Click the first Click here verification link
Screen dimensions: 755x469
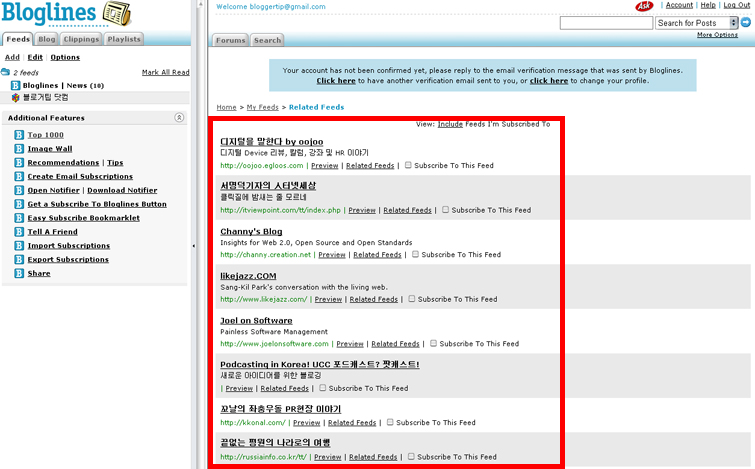click(x=336, y=81)
